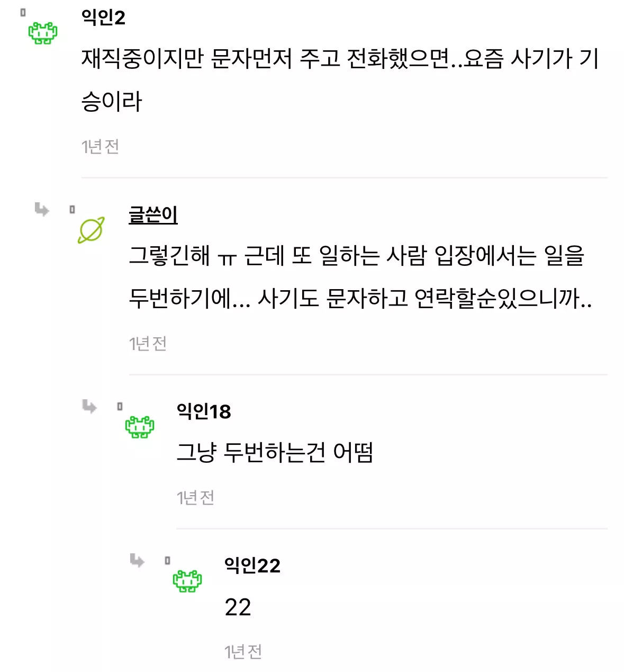Select the 익인22 username
Image resolution: width=624 pixels, height=672 pixels.
point(252,566)
